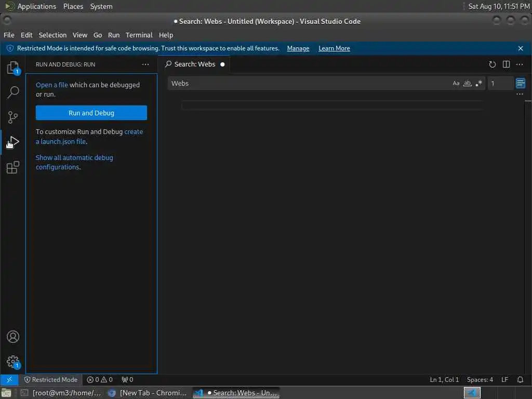Click the remote window indicator in status bar
The height and width of the screenshot is (399, 532).
(x=9, y=380)
